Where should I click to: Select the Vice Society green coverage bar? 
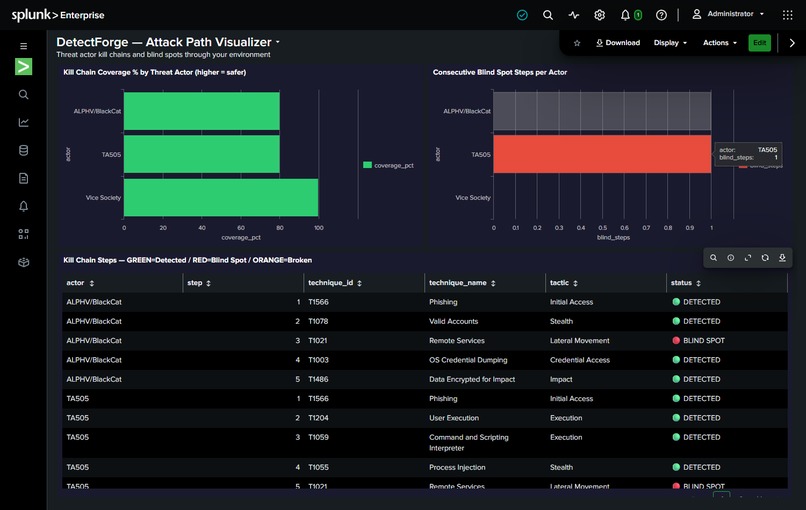pyautogui.click(x=221, y=197)
